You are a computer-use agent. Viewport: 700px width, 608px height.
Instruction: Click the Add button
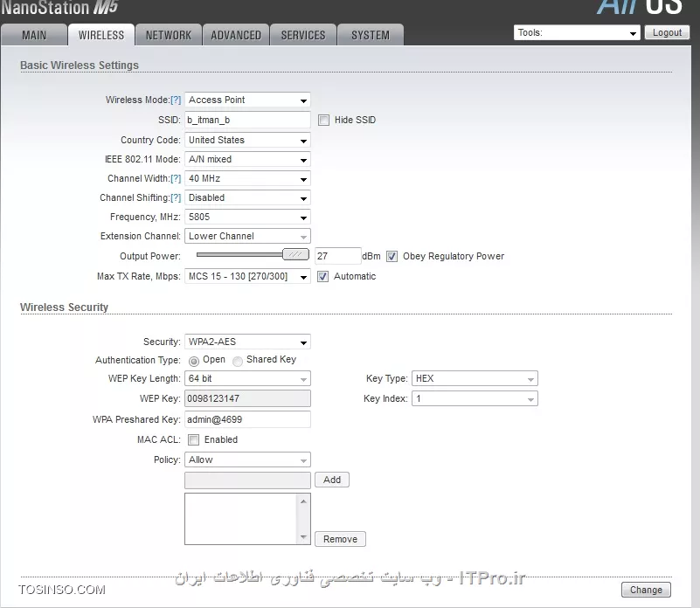point(332,480)
